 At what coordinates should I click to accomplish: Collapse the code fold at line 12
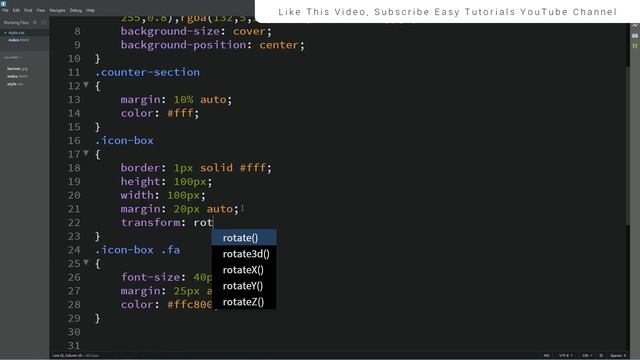pyautogui.click(x=86, y=85)
